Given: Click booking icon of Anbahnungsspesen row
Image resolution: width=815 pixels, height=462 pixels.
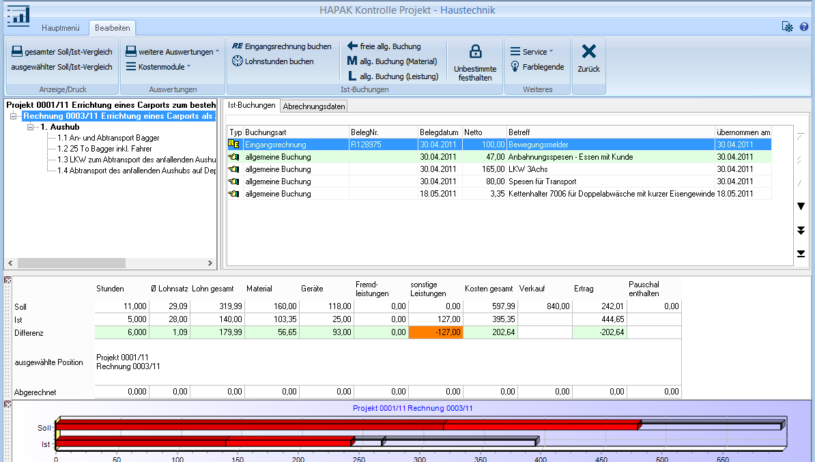Looking at the screenshot, I should click(234, 157).
